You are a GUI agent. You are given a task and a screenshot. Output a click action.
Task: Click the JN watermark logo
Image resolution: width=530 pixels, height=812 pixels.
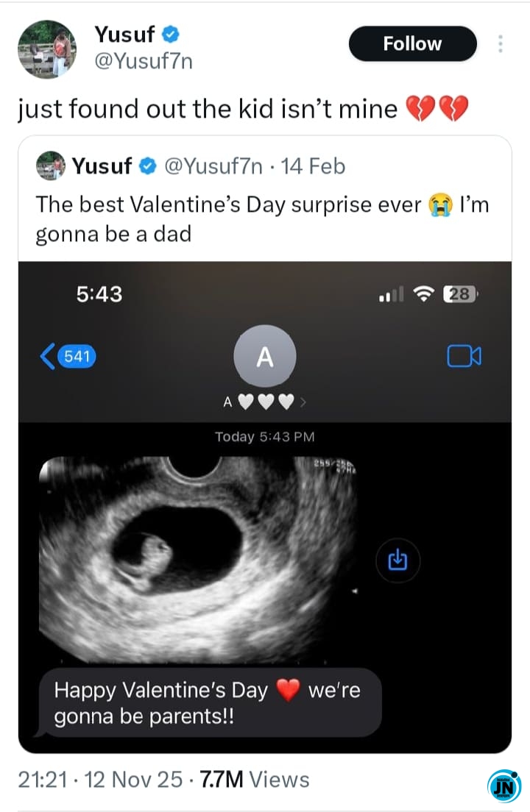click(x=504, y=786)
